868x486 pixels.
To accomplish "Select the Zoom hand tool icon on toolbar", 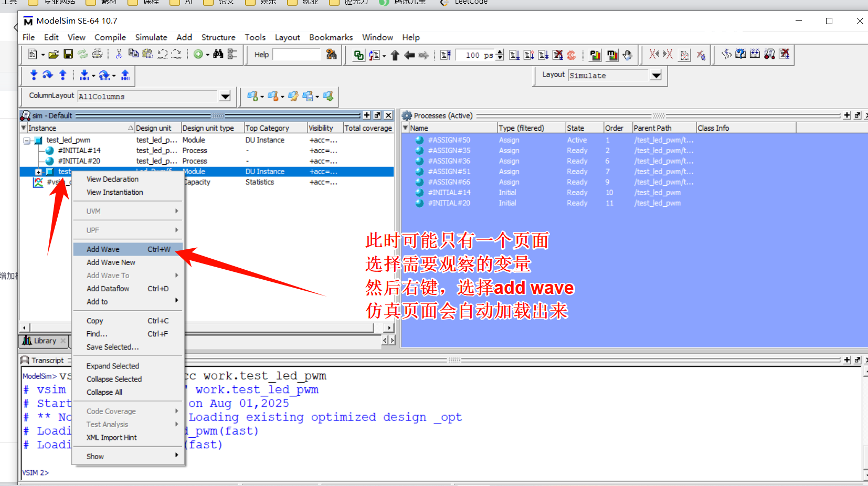I will pyautogui.click(x=628, y=55).
